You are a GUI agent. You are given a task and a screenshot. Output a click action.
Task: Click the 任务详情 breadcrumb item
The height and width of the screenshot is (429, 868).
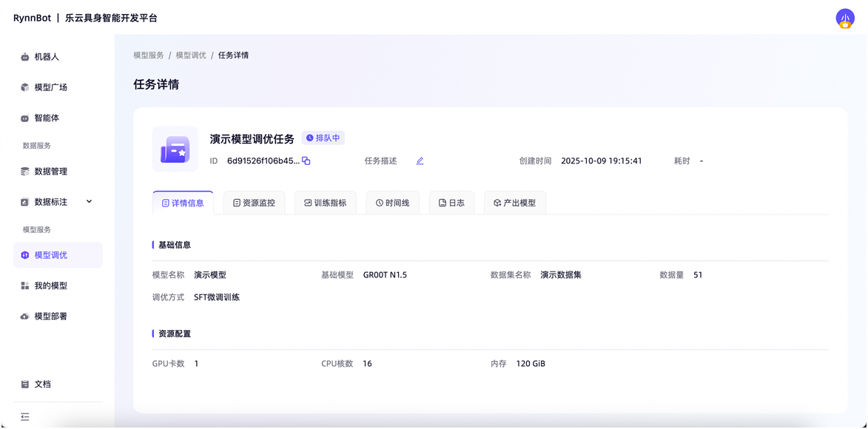233,55
